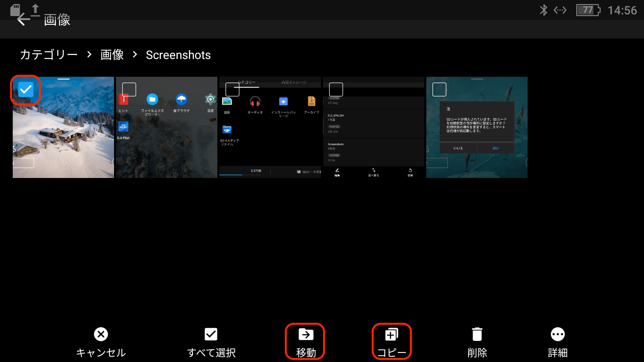Tap the Bluetooth status icon
The image size is (644, 362).
(543, 10)
